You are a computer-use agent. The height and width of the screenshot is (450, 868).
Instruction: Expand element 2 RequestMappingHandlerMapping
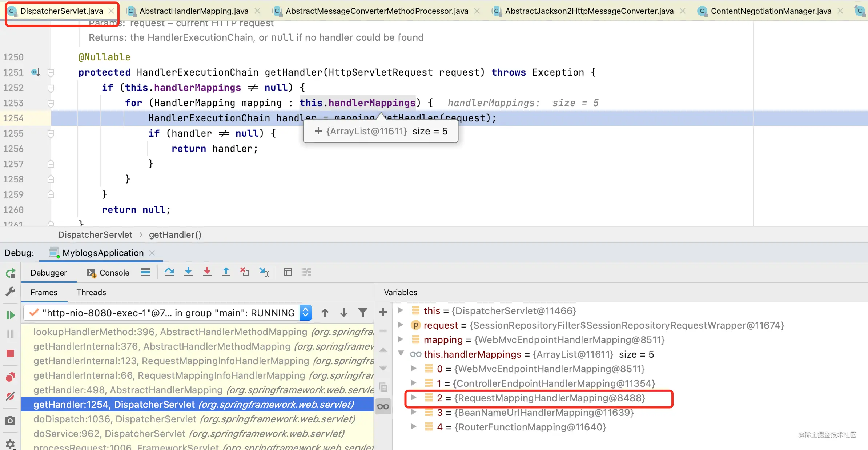(x=413, y=398)
